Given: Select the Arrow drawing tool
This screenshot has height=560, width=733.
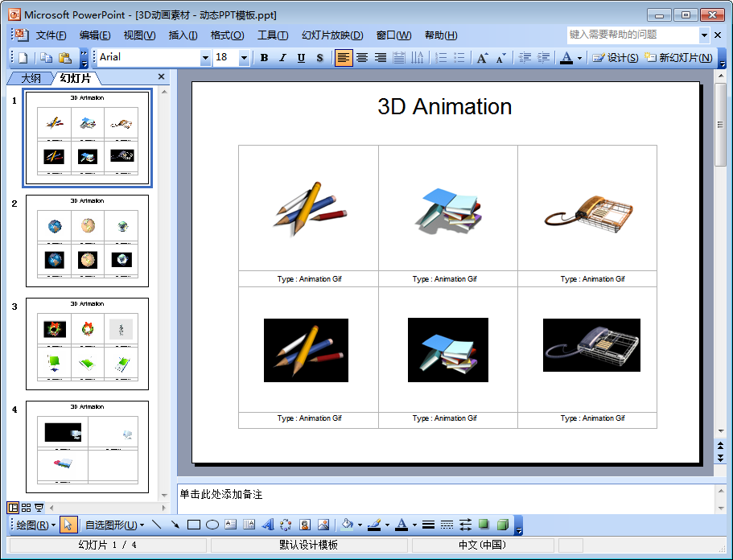Looking at the screenshot, I should pos(175,525).
